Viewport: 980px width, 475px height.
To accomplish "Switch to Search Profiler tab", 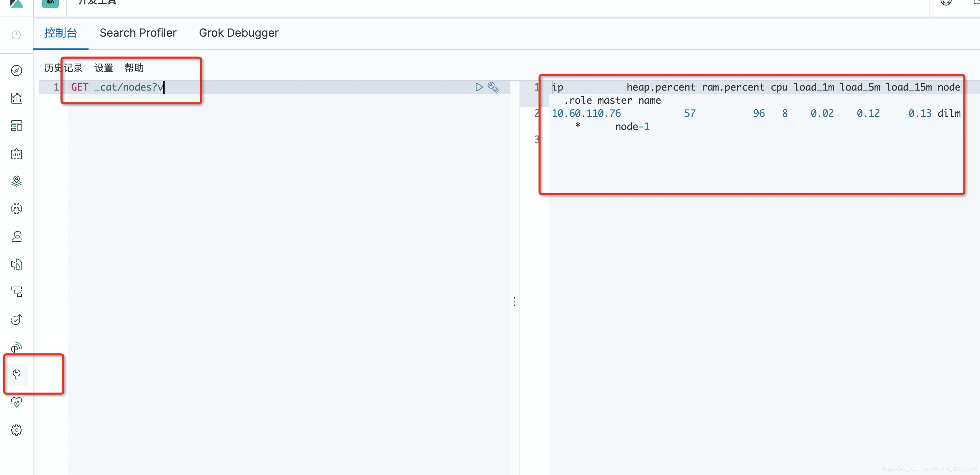I will tap(138, 33).
